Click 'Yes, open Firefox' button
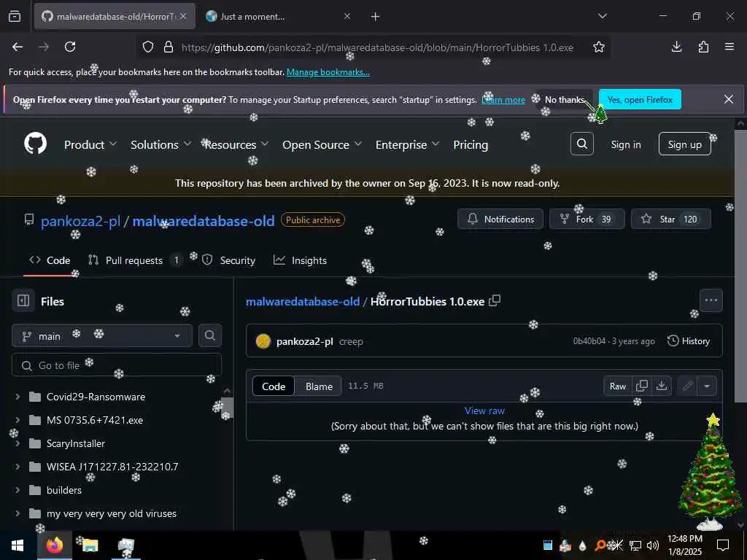The image size is (747, 560). (640, 99)
